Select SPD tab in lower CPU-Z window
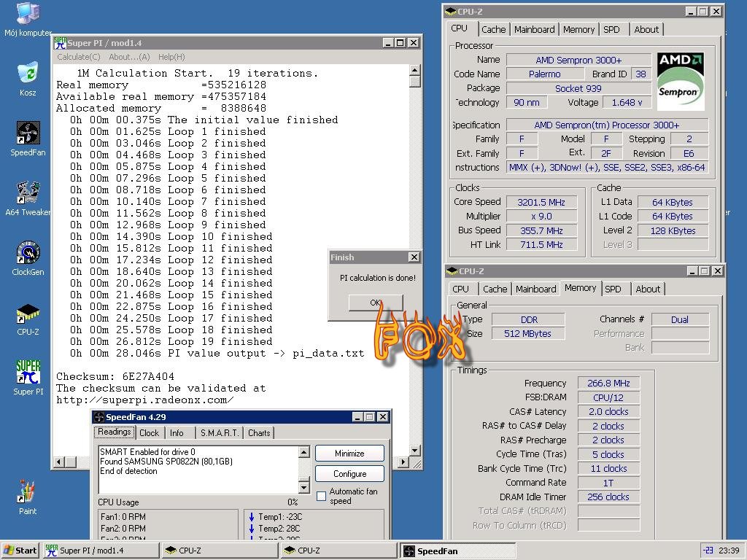The width and height of the screenshot is (747, 560). pos(613,289)
